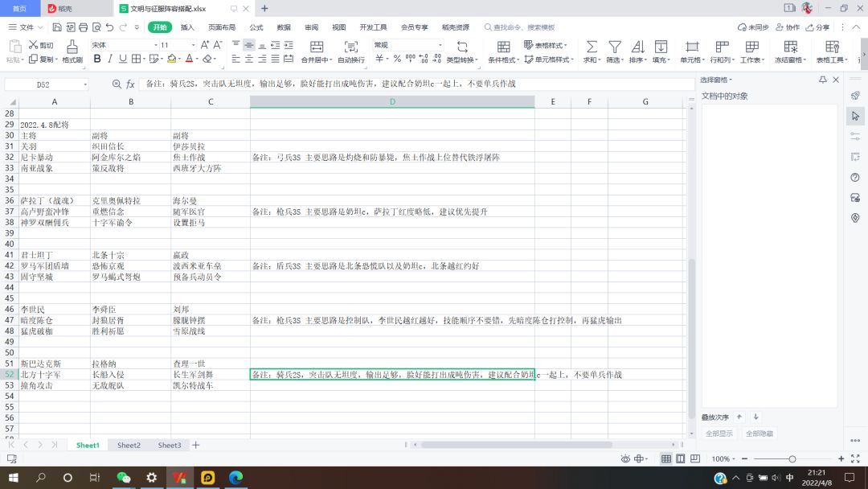Align text to the left
The width and height of the screenshot is (868, 489).
pyautogui.click(x=235, y=59)
